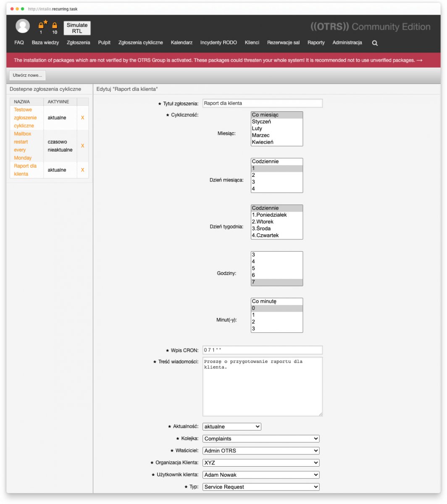Screen dimensions: 447x504
Task: Select day 2 in Dzień miesiąca list
Action: pyautogui.click(x=277, y=175)
